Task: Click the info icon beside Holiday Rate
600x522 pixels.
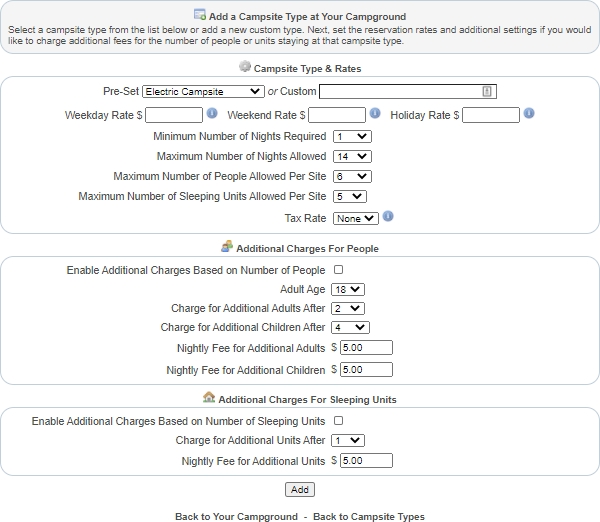Action: click(x=529, y=114)
